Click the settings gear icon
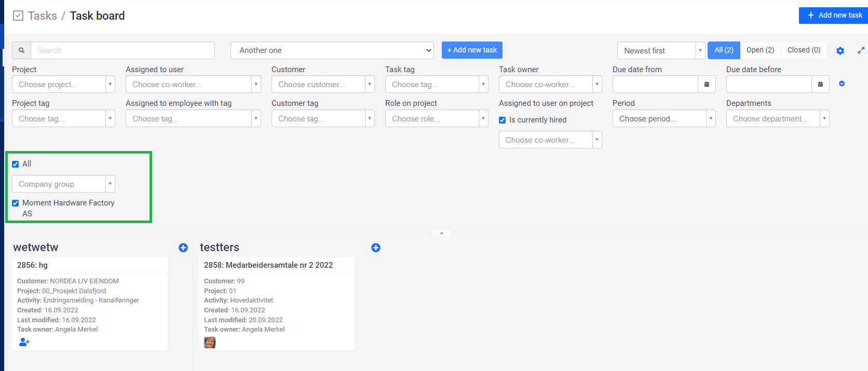 click(840, 51)
